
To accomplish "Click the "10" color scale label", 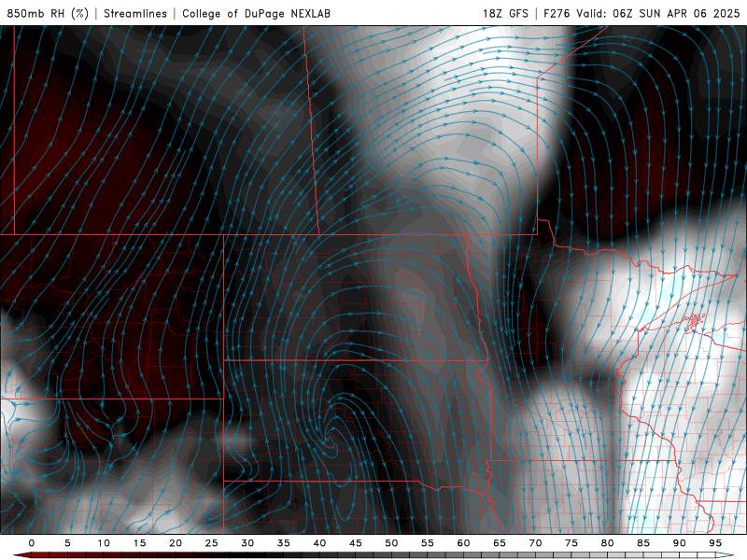I will 104,543.
